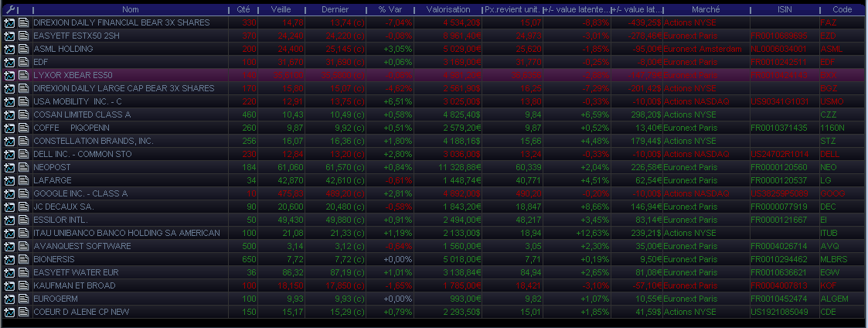Click chart icon for DELL INC. - COMMON STO
The width and height of the screenshot is (868, 328).
[x=9, y=154]
